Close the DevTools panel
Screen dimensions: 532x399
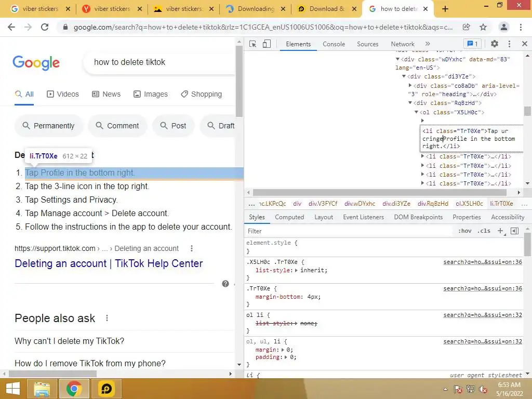tap(525, 44)
